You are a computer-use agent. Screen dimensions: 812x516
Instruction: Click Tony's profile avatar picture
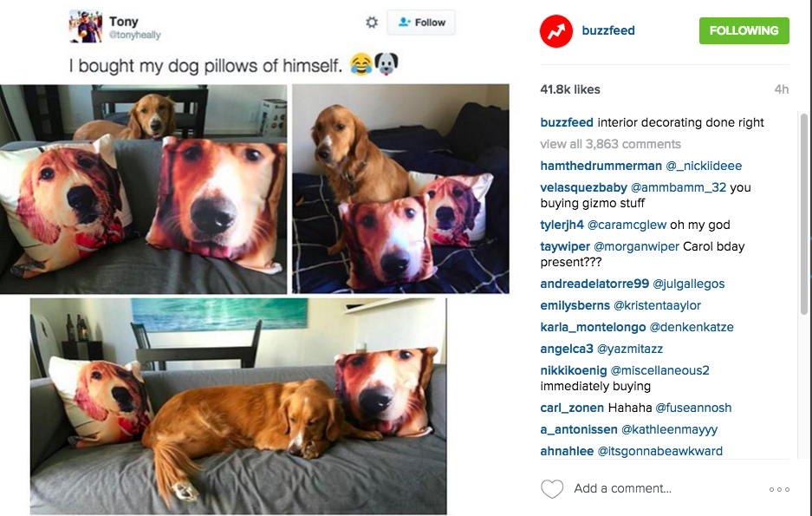[x=86, y=26]
